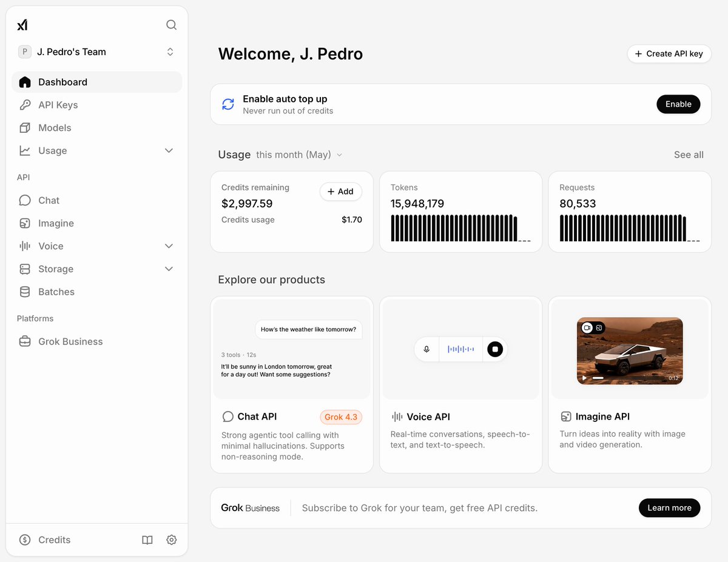Screen dimensions: 728x562
Task: Click the Chat API bubble icon
Action: coord(228,416)
